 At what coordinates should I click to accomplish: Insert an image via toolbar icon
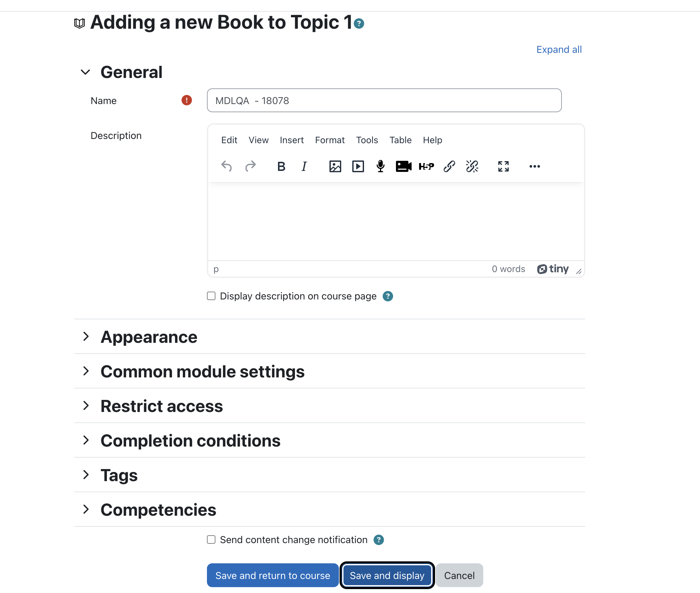(335, 166)
